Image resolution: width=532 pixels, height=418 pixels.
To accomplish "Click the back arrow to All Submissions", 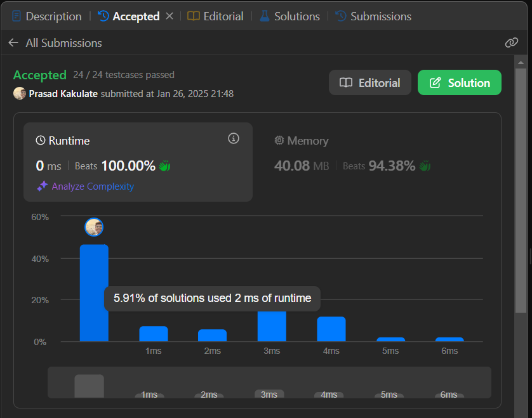I will click(13, 42).
